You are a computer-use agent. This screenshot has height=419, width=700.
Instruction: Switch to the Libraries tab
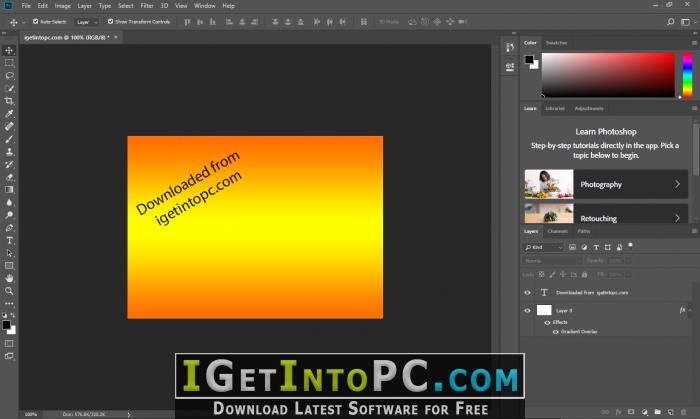(555, 108)
